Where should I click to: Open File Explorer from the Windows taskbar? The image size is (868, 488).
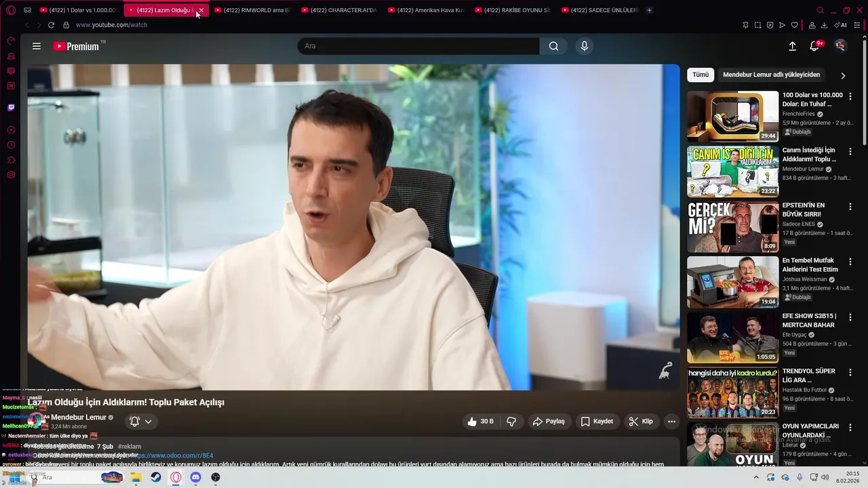136,477
